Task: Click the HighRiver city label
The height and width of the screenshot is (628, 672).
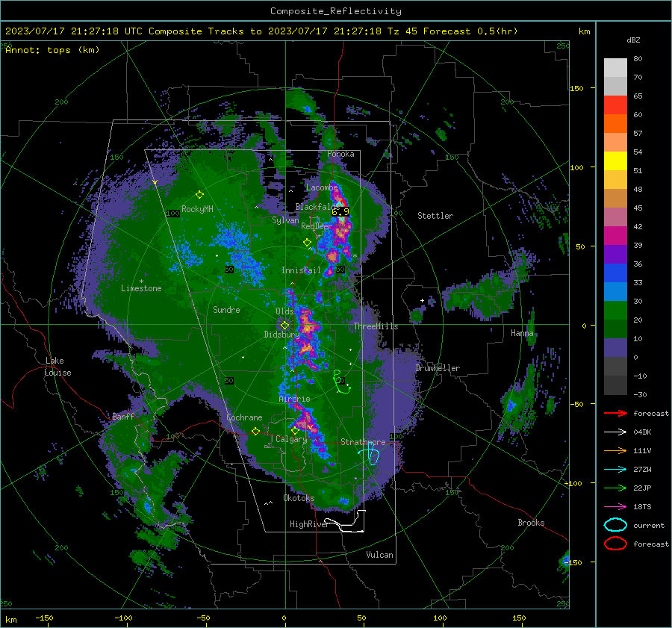Action: (309, 524)
